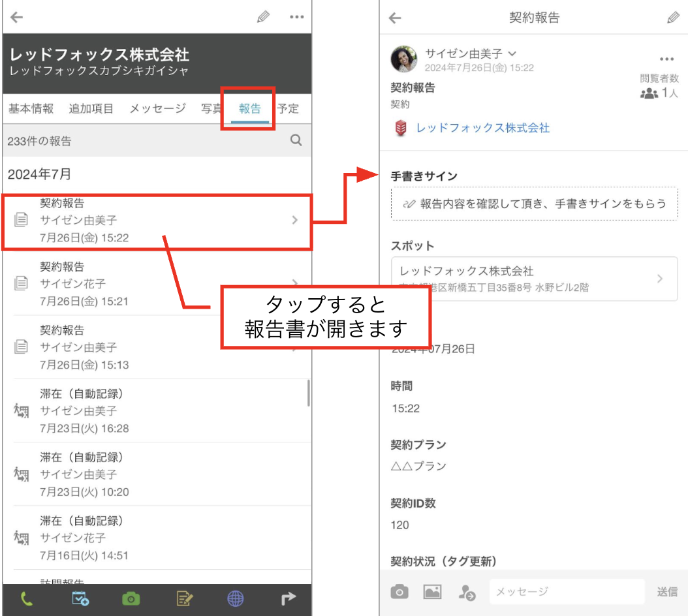Select the 報告 tab
This screenshot has height=616, width=688.
[249, 109]
